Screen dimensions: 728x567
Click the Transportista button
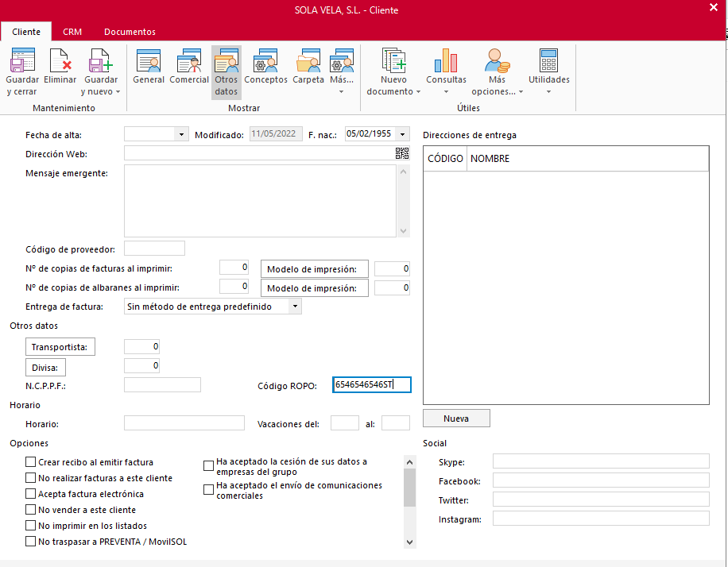60,346
